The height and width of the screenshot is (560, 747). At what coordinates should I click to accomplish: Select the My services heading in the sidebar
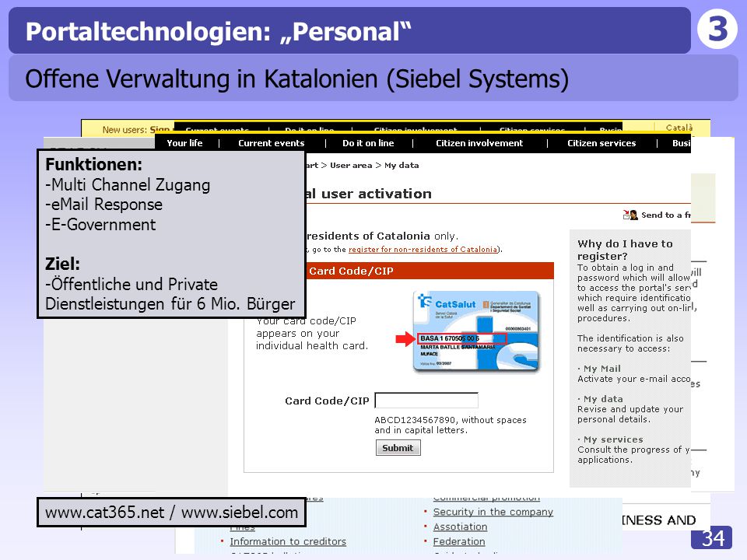tap(613, 439)
